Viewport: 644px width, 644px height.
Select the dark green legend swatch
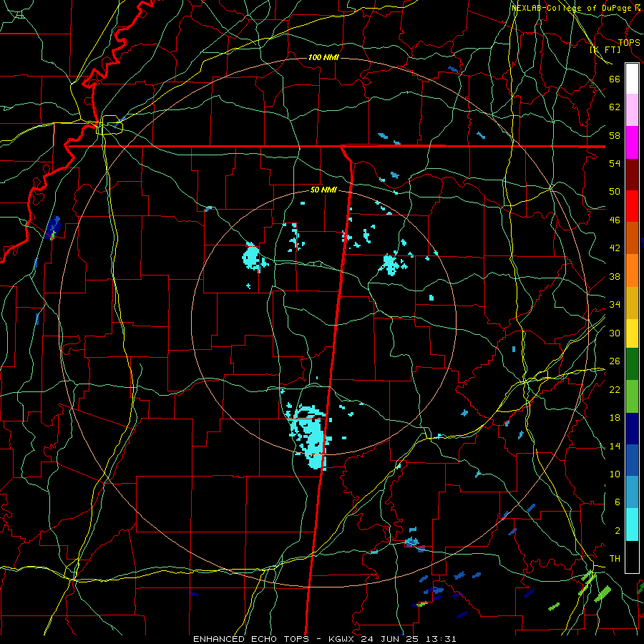(x=632, y=364)
